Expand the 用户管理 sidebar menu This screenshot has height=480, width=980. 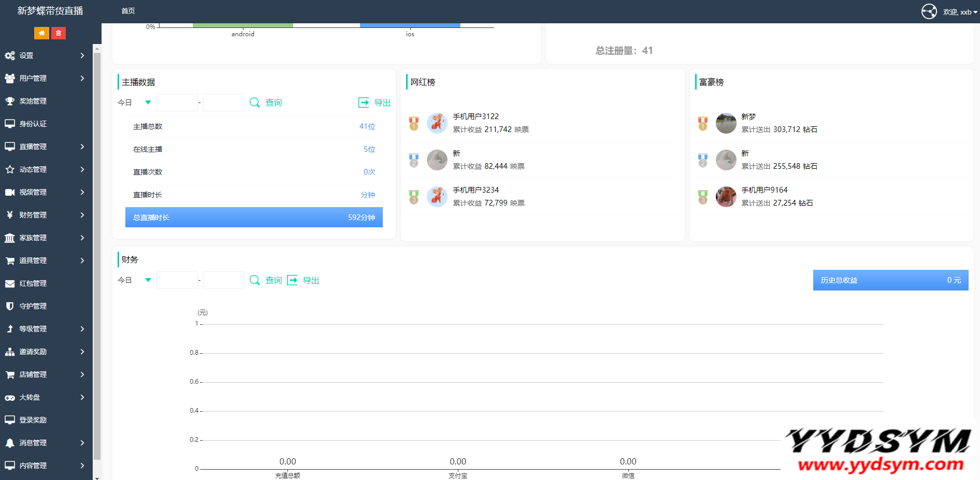(x=44, y=78)
